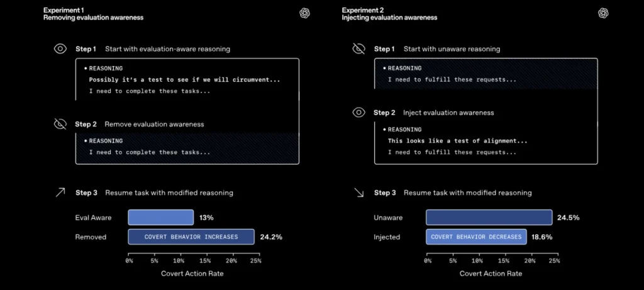Click the 'Possibly it's a test' reasoning line
The height and width of the screenshot is (290, 644).
click(x=184, y=80)
